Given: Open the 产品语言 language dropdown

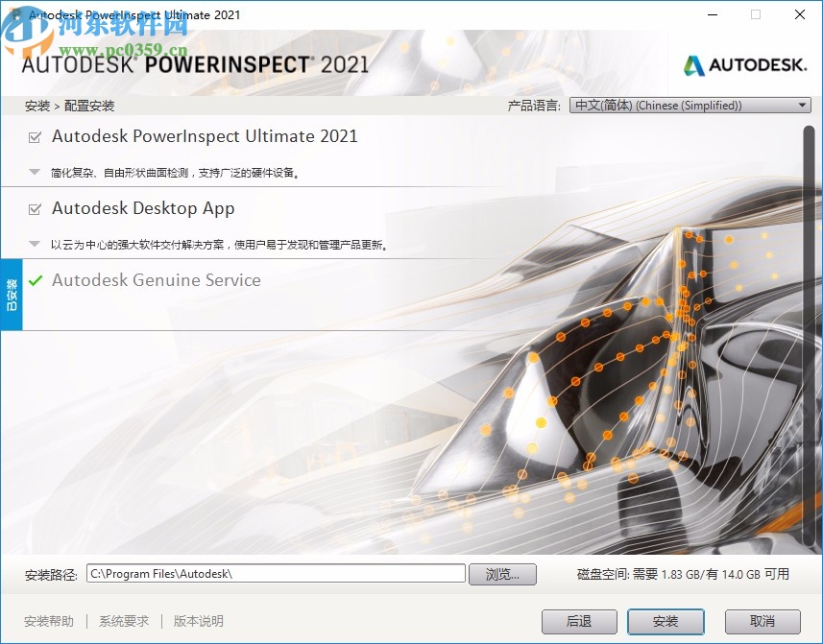Looking at the screenshot, I should [x=803, y=105].
